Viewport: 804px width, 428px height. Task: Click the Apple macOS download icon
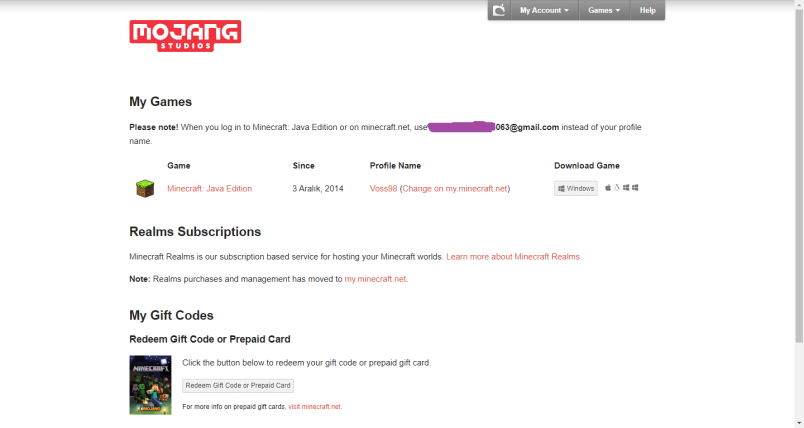pos(608,188)
